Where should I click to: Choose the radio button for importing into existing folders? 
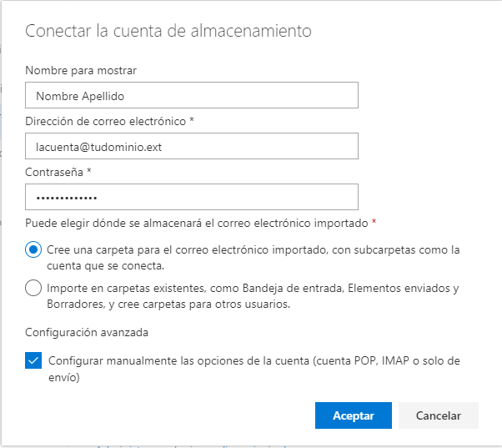tap(33, 289)
